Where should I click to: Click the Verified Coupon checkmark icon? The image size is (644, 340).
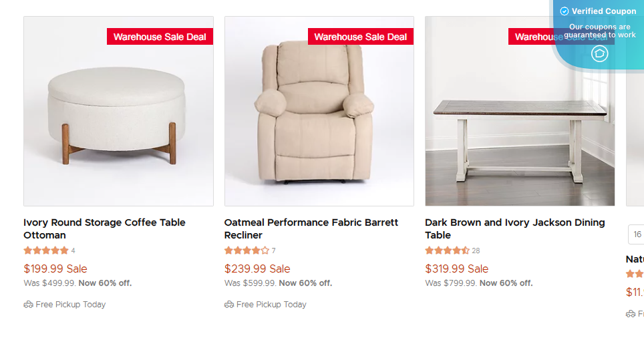565,11
